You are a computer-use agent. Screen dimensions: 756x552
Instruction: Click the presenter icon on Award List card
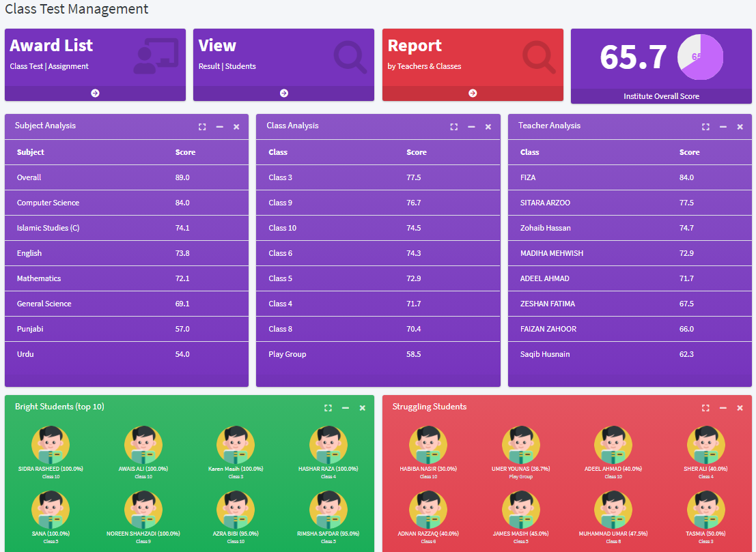[x=155, y=56]
